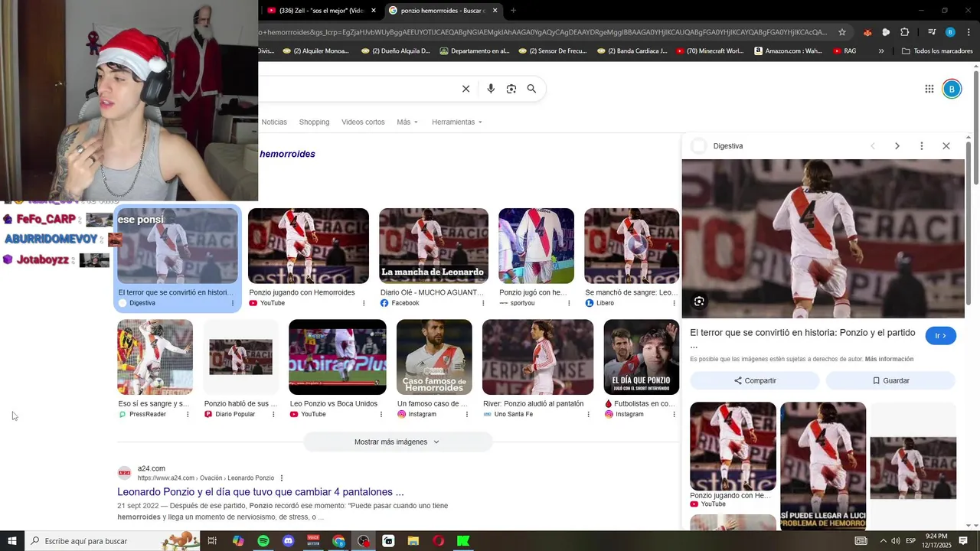The width and height of the screenshot is (980, 551).
Task: Submit search with the magnifier icon
Action: pos(531,89)
